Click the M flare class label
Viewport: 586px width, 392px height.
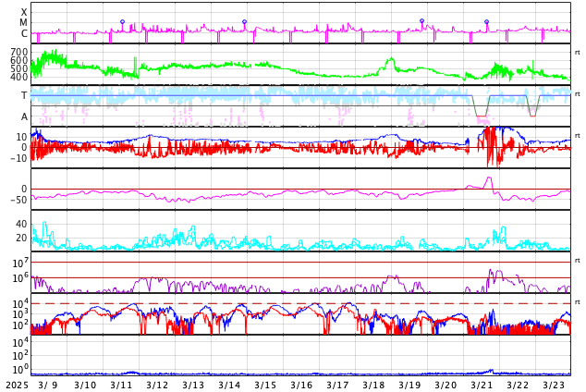24,23
